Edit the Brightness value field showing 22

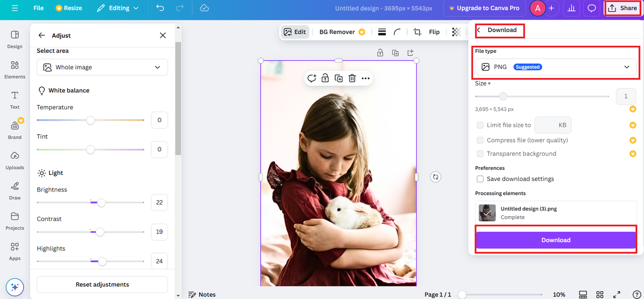[159, 203]
